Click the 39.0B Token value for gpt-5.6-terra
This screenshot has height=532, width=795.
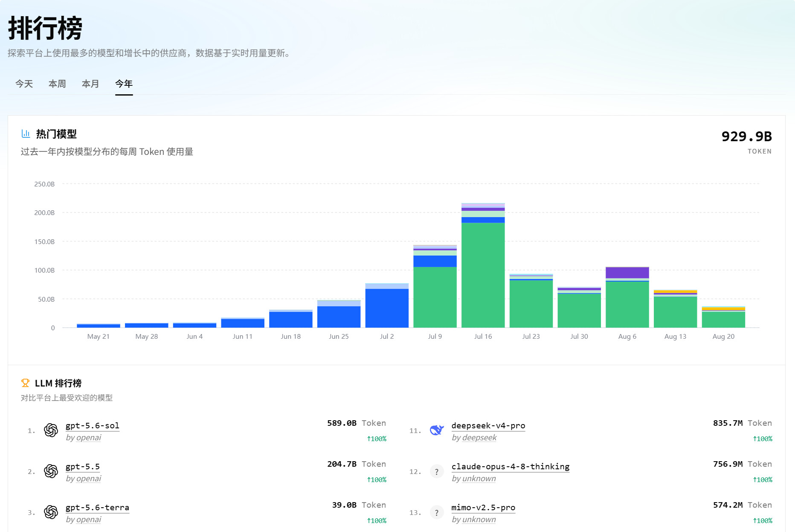pos(359,505)
